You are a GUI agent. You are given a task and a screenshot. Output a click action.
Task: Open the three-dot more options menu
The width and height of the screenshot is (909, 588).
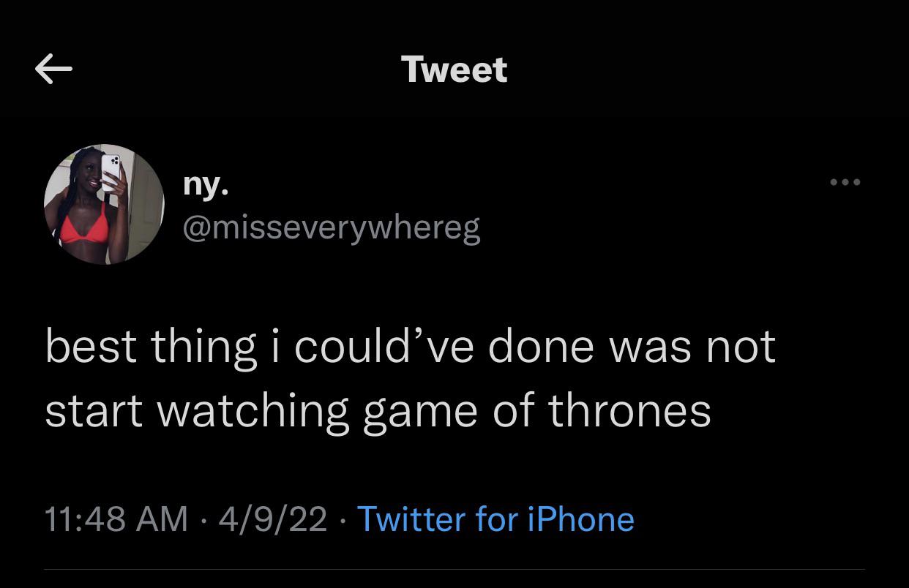(x=845, y=181)
